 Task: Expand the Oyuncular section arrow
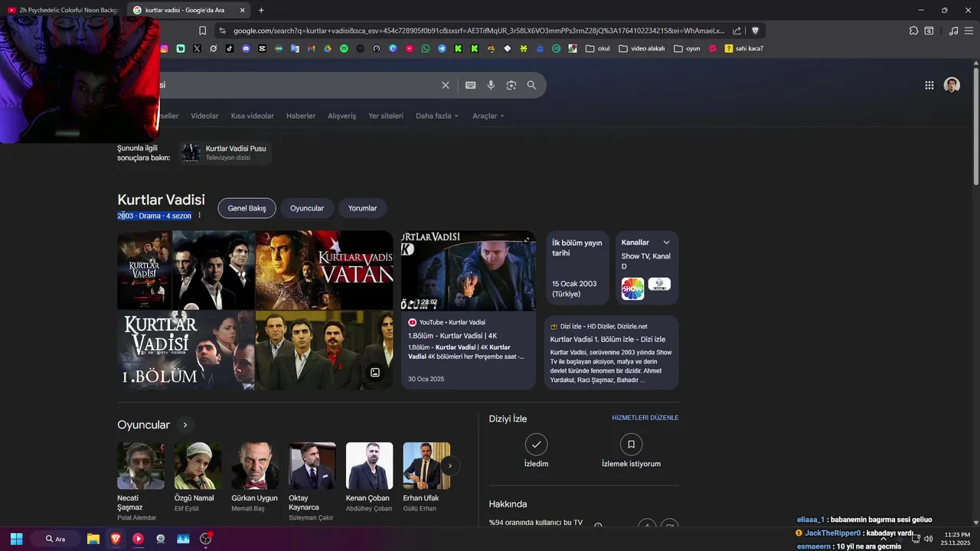(185, 425)
